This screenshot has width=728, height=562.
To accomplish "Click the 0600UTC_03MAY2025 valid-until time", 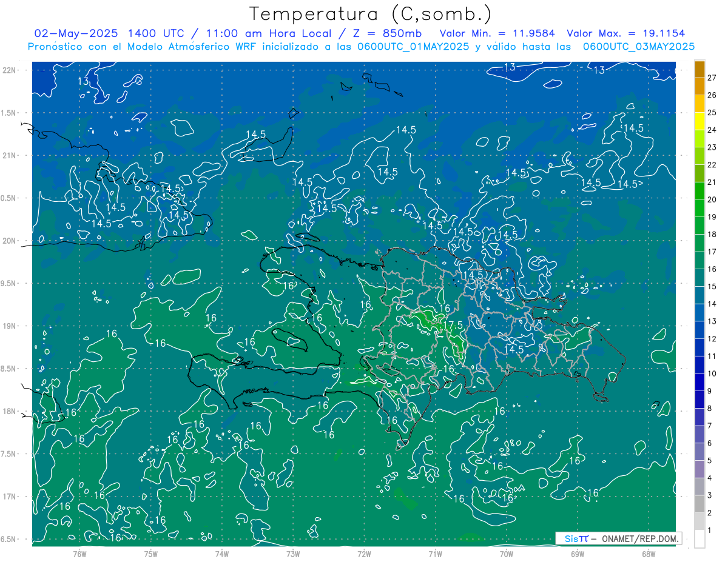I will point(638,47).
